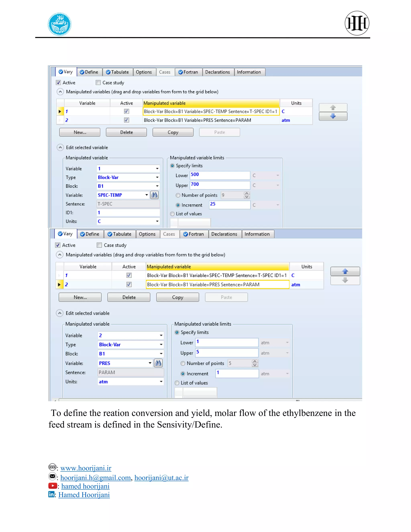The height and width of the screenshot is (532, 411).
Task: Click the Number of points stepper showing 9
Action: [x=247, y=195]
